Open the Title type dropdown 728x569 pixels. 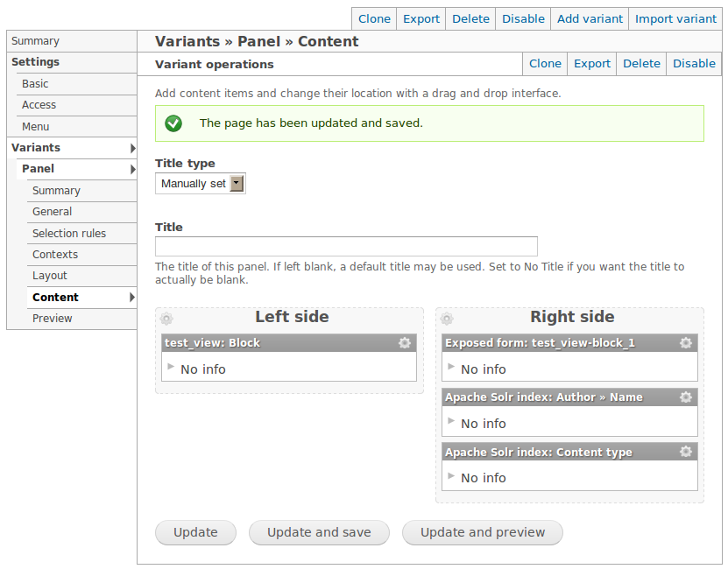coord(200,183)
